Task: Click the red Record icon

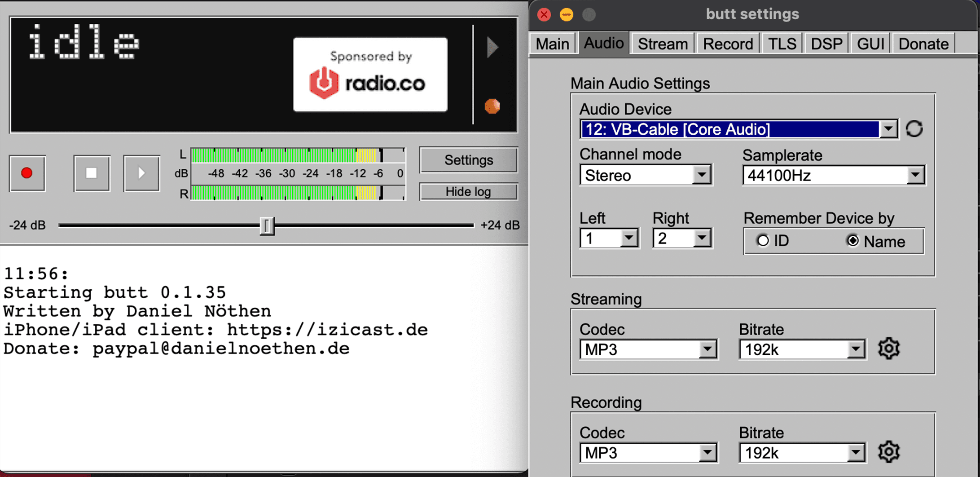Action: tap(27, 173)
